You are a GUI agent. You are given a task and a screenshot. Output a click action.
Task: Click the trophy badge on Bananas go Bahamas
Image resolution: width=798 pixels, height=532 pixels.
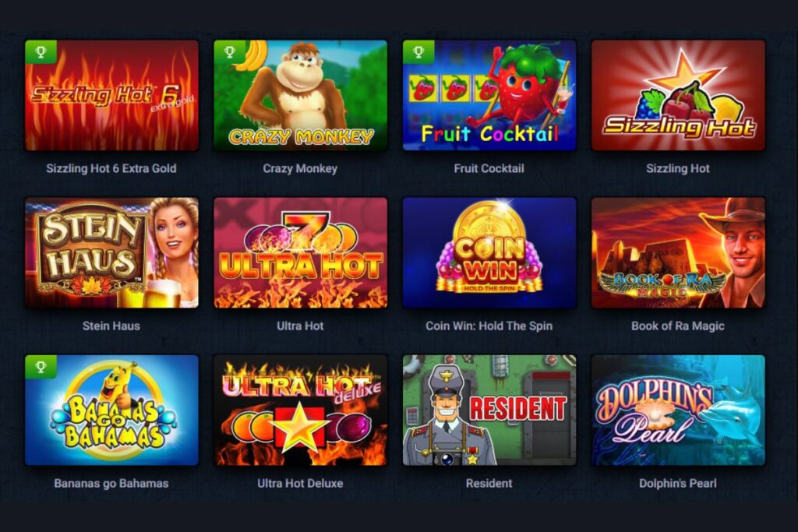[x=41, y=367]
